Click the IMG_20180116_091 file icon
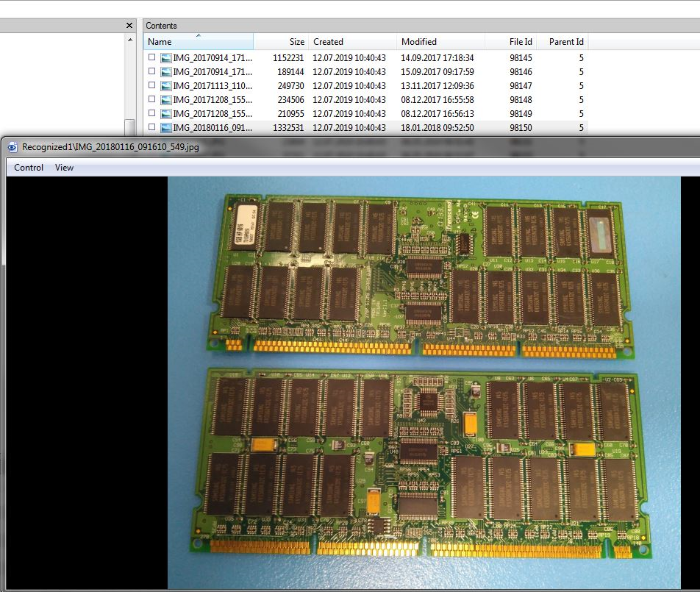 (x=166, y=127)
